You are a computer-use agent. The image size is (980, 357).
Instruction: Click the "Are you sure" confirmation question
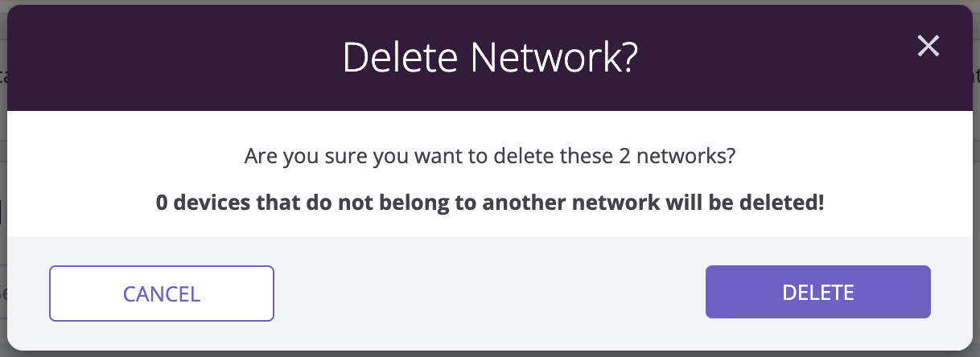490,155
